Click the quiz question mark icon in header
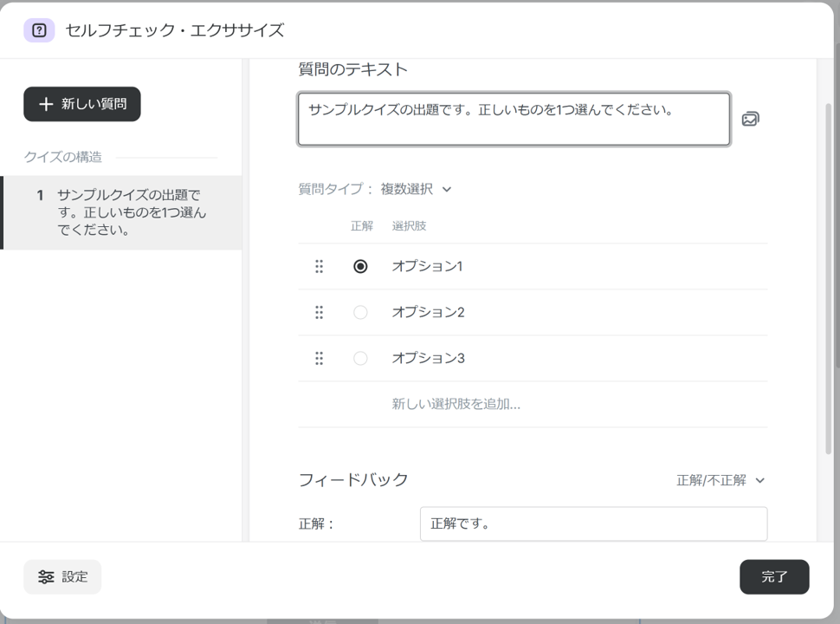This screenshot has width=840, height=624. tap(39, 30)
